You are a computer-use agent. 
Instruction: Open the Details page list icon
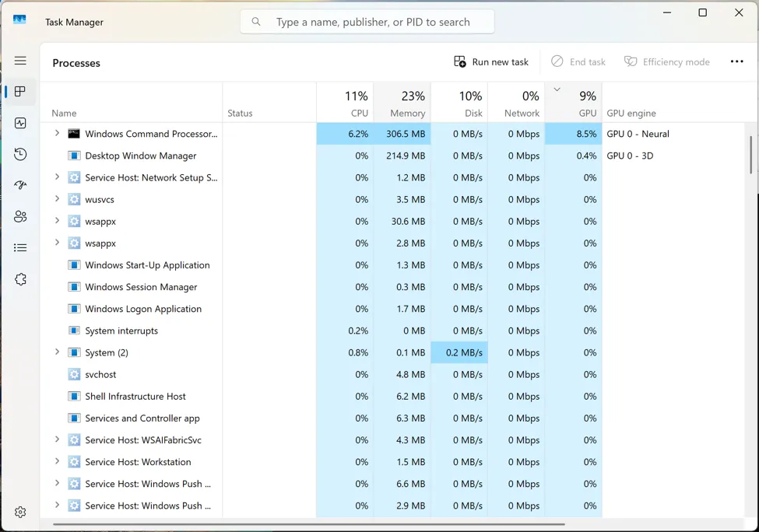point(20,247)
